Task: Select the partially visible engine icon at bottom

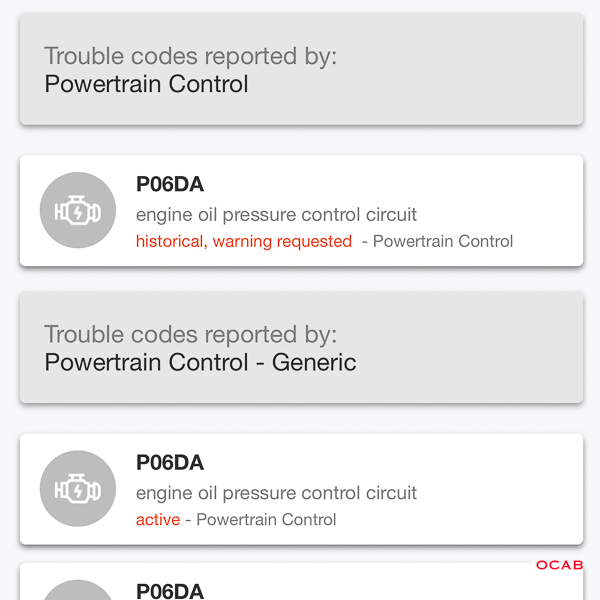Action: pos(78,590)
